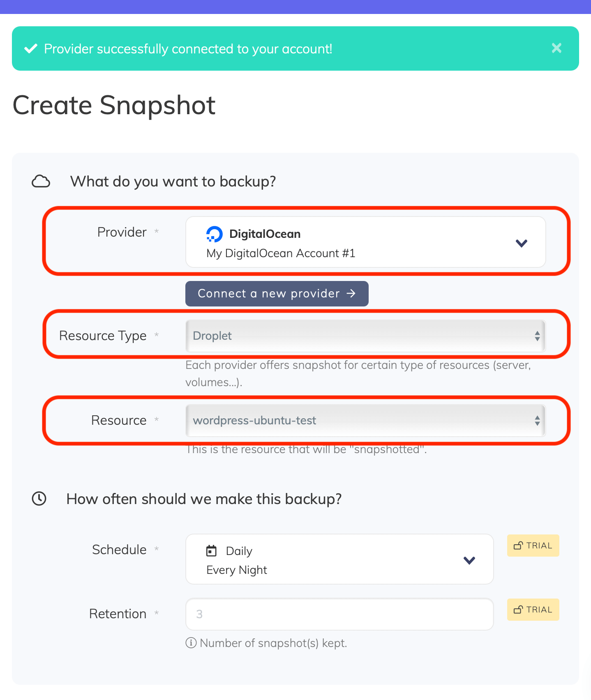Open the Resource Type selector showing Droplet

(x=365, y=336)
